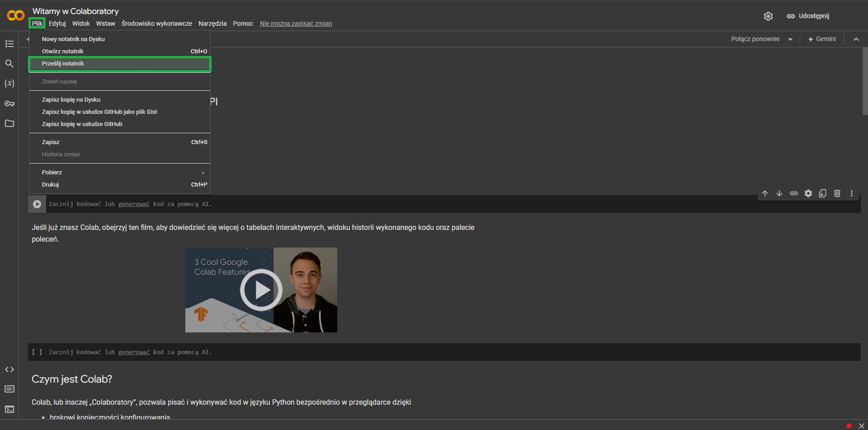Run the first code cell
The height and width of the screenshot is (430, 868).
click(37, 204)
